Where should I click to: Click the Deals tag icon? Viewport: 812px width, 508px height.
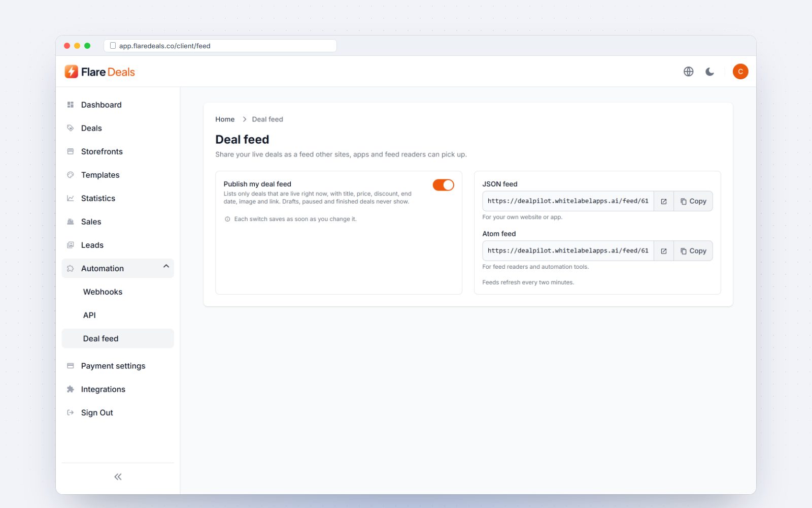(71, 128)
